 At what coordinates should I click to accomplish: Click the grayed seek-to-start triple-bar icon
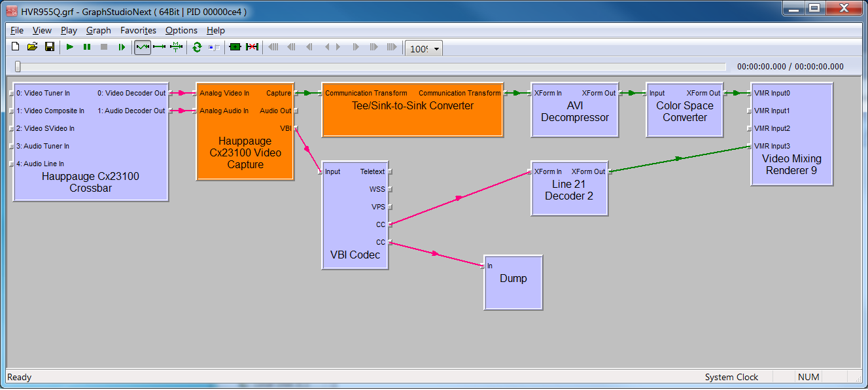click(x=273, y=47)
